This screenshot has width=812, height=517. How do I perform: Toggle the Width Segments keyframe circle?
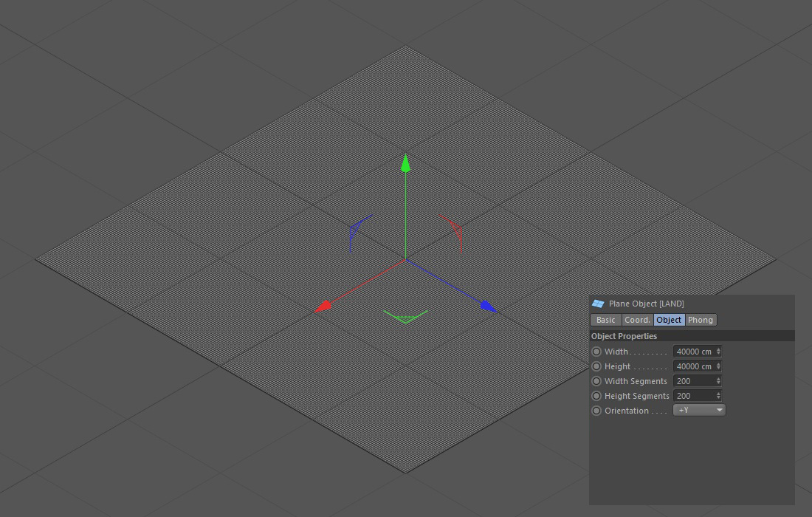pyautogui.click(x=596, y=381)
